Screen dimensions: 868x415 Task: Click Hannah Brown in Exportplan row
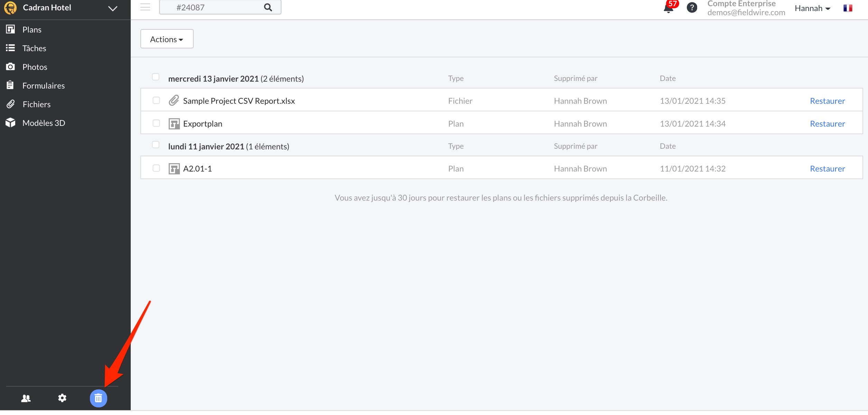[580, 124]
